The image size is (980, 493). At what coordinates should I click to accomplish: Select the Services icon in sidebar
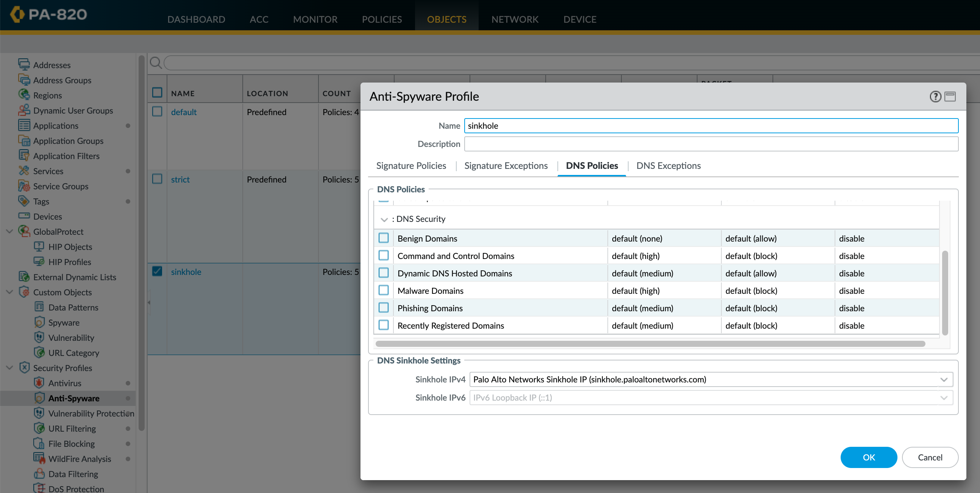(x=24, y=171)
